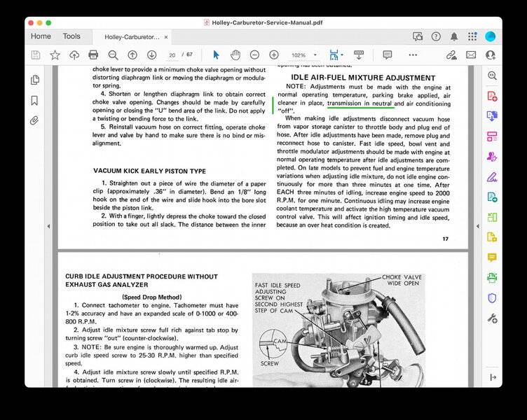Print the document with printer icon
The height and width of the screenshot is (420, 527).
click(93, 55)
